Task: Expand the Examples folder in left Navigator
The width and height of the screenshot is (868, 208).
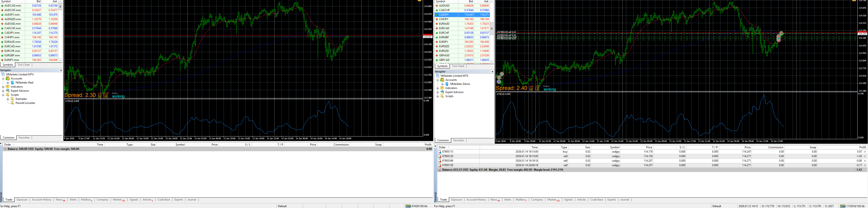Action: click(8, 99)
